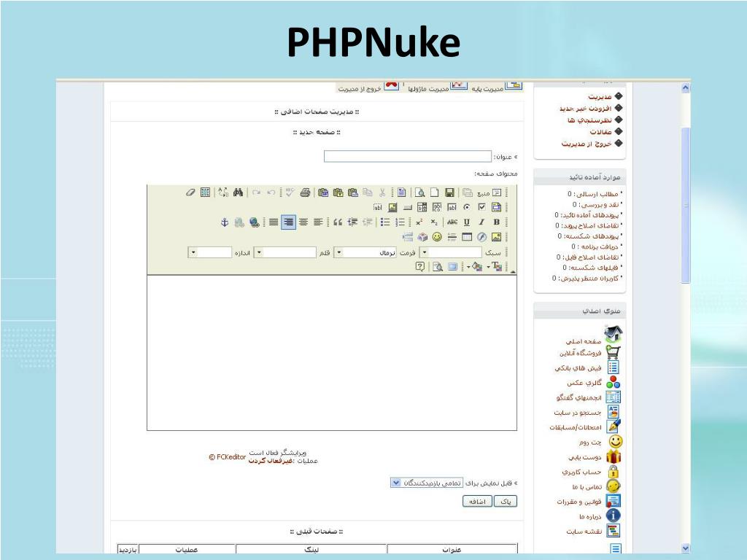Open صفحه اصلي home link
747x560 pixels.
[584, 341]
